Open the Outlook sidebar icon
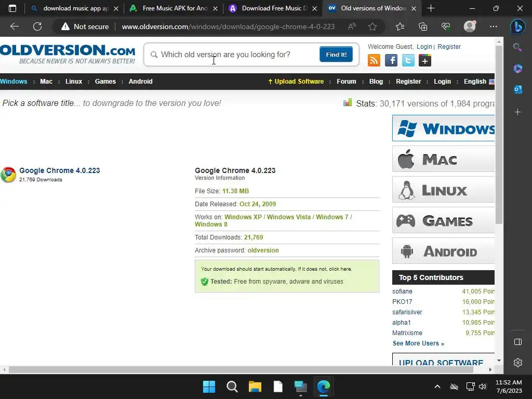 (x=517, y=89)
